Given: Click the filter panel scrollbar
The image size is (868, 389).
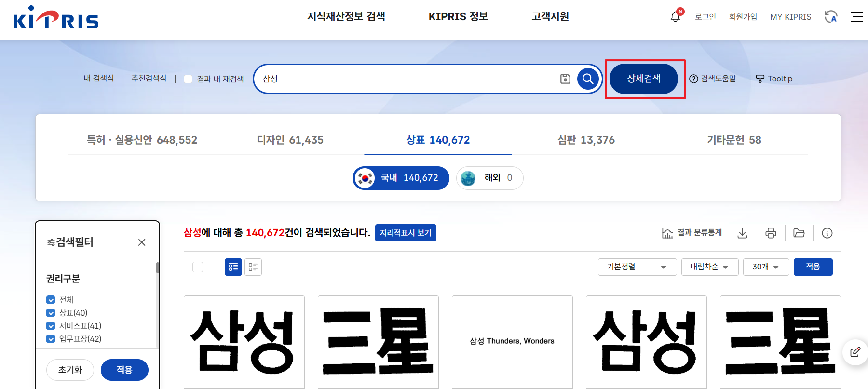Looking at the screenshot, I should pos(158,268).
